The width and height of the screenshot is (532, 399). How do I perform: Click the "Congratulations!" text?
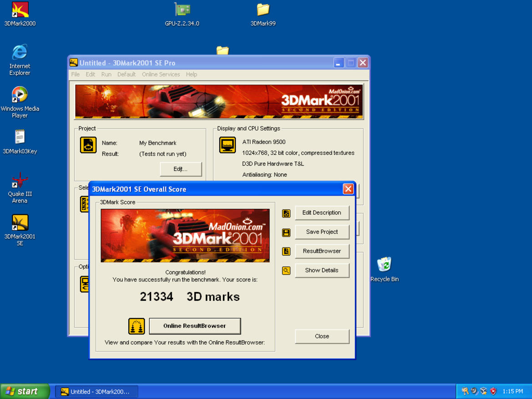tap(185, 272)
